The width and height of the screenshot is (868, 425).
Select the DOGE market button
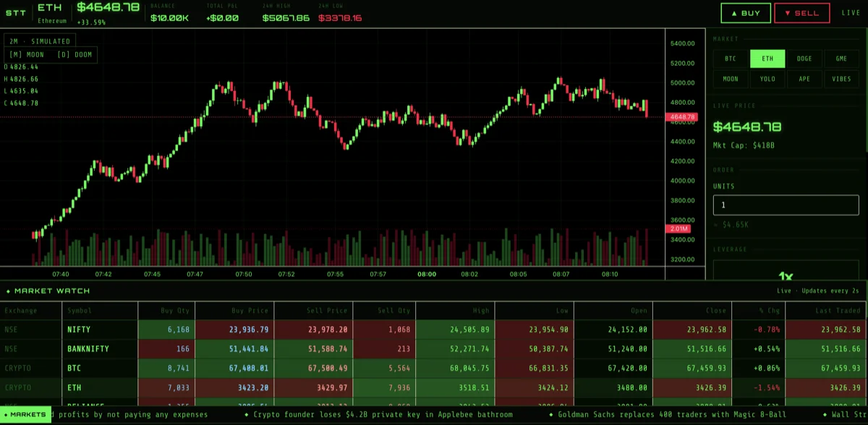(x=804, y=59)
